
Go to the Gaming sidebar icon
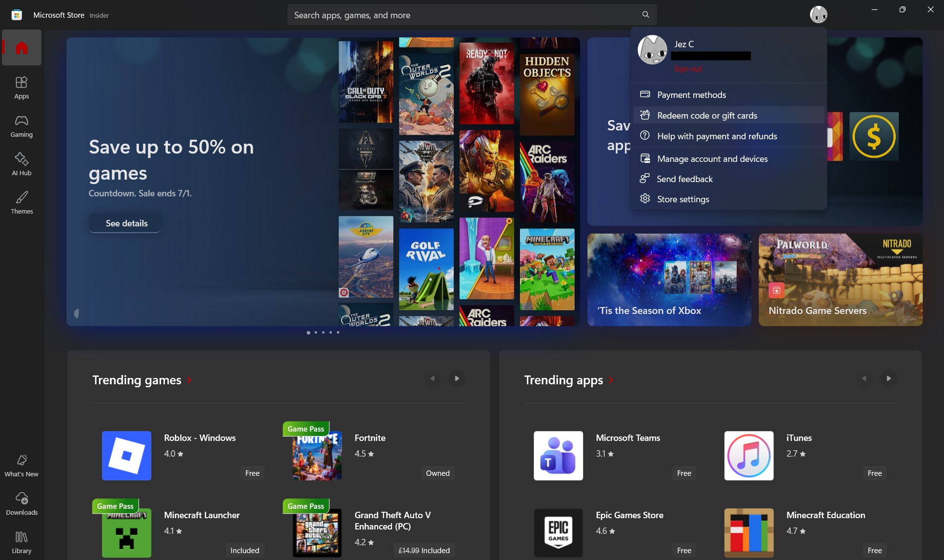click(x=22, y=126)
